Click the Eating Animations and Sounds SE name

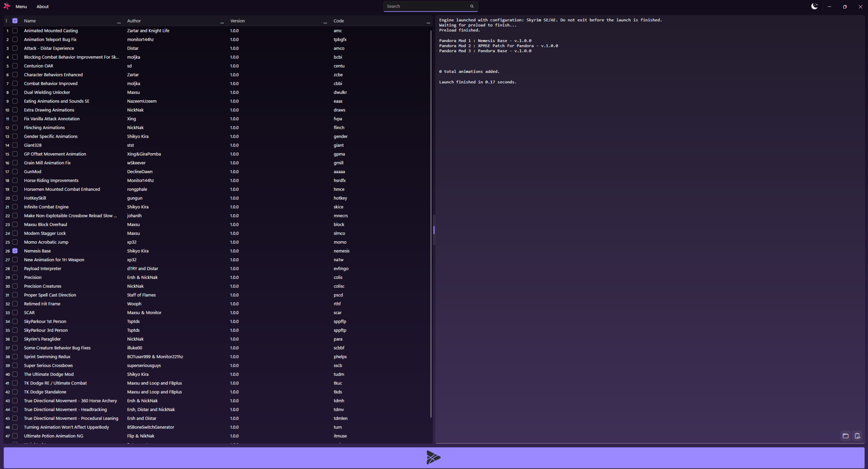57,101
